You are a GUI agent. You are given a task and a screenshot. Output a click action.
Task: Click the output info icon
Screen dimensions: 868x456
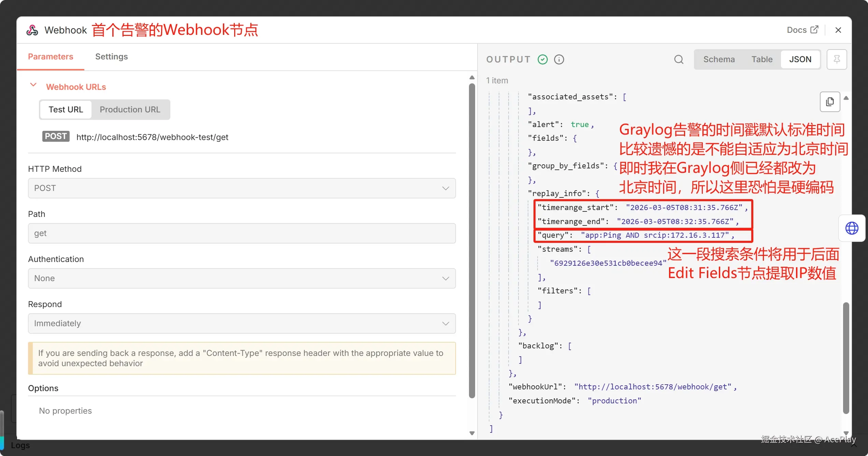click(559, 59)
